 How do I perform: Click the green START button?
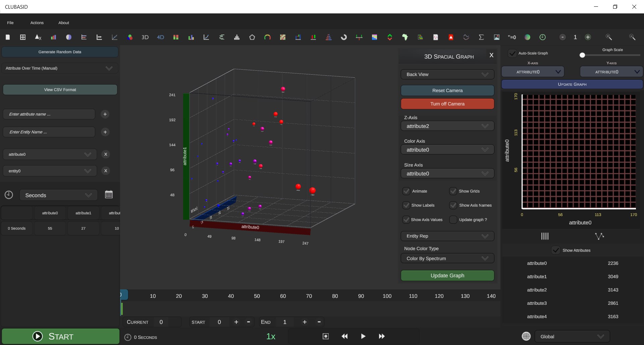[x=61, y=336]
